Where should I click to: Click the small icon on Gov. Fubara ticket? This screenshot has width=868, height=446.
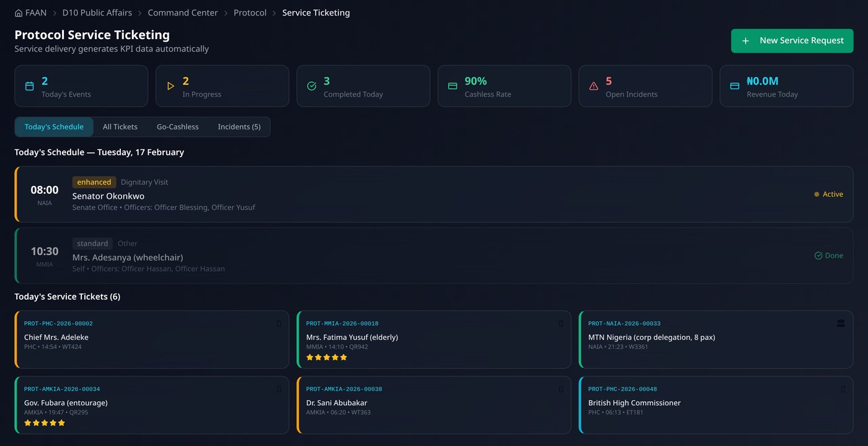click(279, 389)
